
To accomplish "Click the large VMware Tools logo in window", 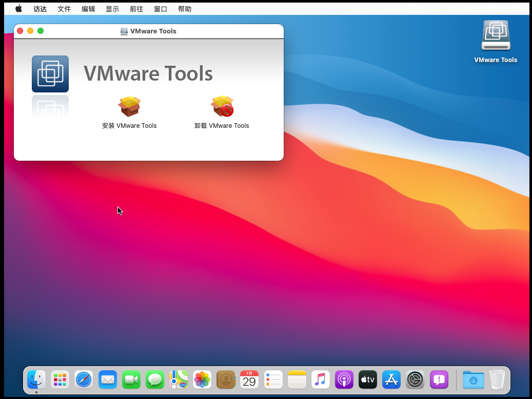I will tap(50, 74).
